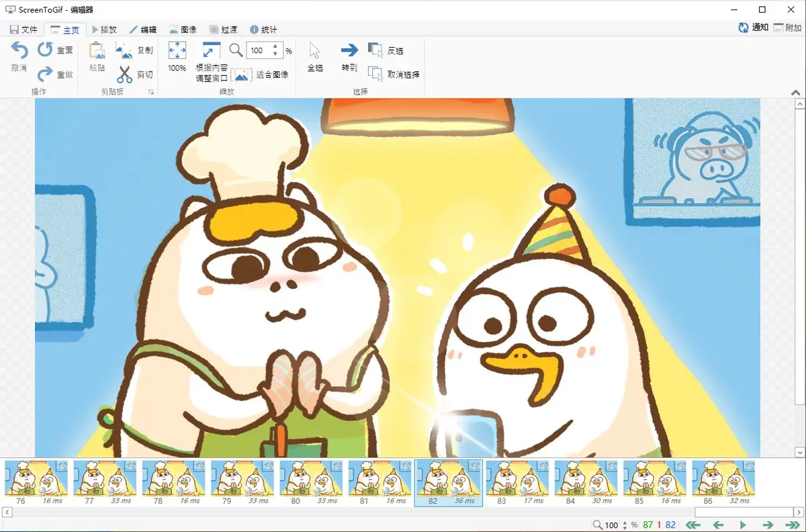This screenshot has height=532, width=806.
Task: Select frame 84 thumbnail
Action: pos(586,478)
